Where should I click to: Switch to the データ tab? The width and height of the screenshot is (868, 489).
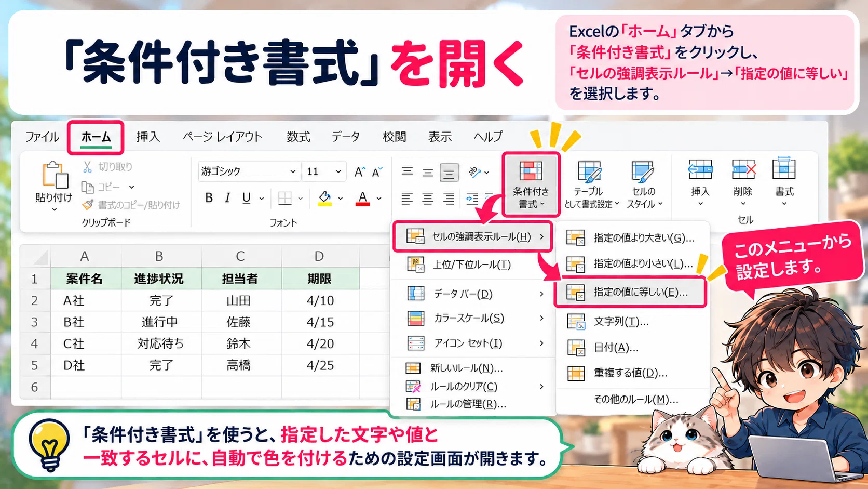346,137
